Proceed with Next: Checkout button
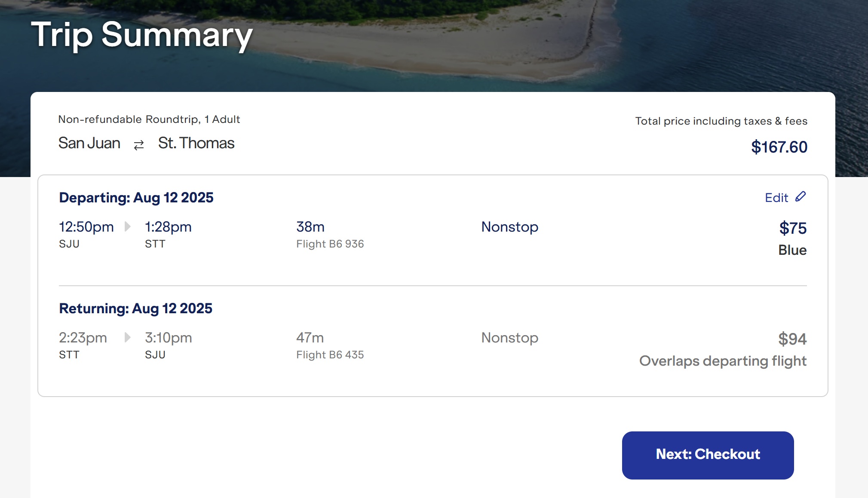 708,455
